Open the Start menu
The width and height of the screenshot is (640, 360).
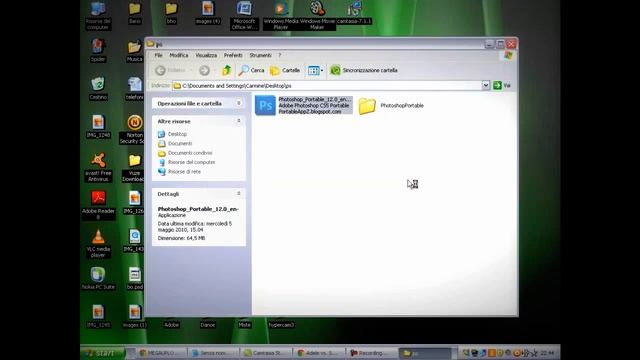pyautogui.click(x=102, y=353)
